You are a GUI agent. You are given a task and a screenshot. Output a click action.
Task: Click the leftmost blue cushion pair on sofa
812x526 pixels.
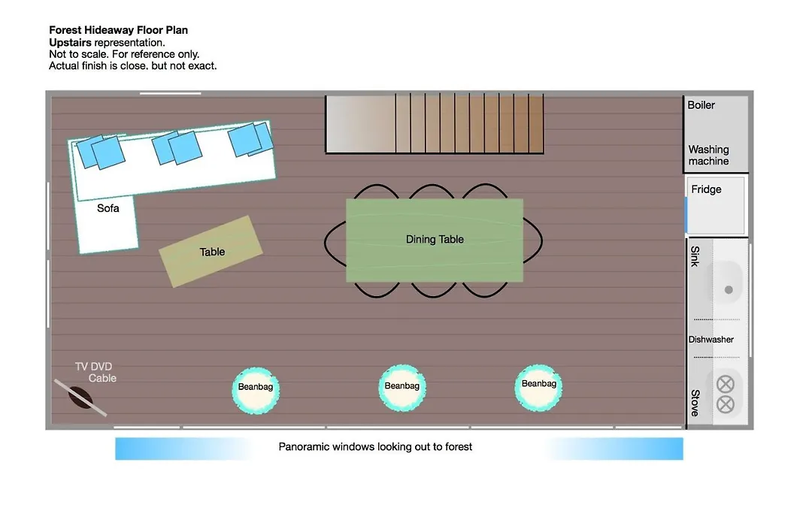(101, 153)
